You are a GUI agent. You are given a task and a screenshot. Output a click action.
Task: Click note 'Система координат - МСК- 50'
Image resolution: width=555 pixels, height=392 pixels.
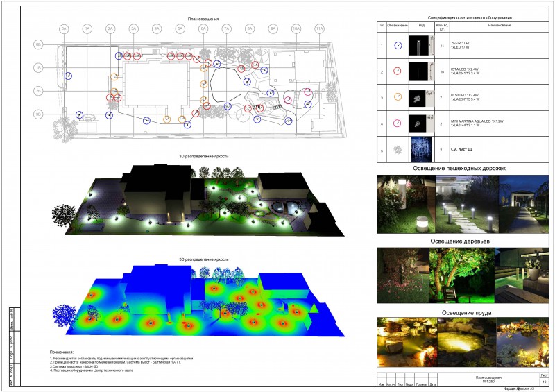coord(74,366)
